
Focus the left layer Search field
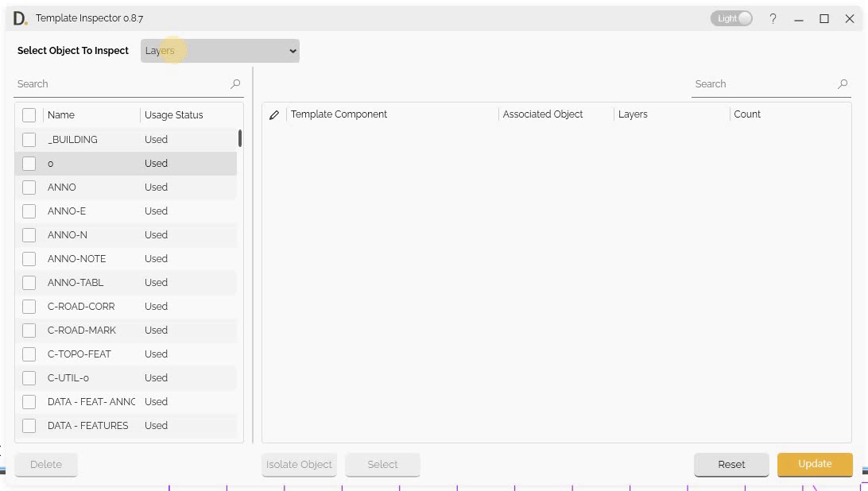[119, 84]
